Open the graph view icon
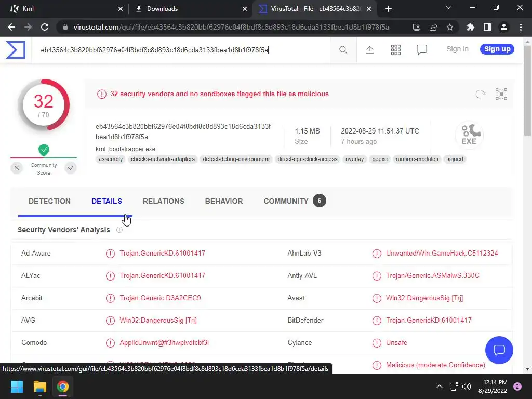Image resolution: width=532 pixels, height=399 pixels. [501, 94]
